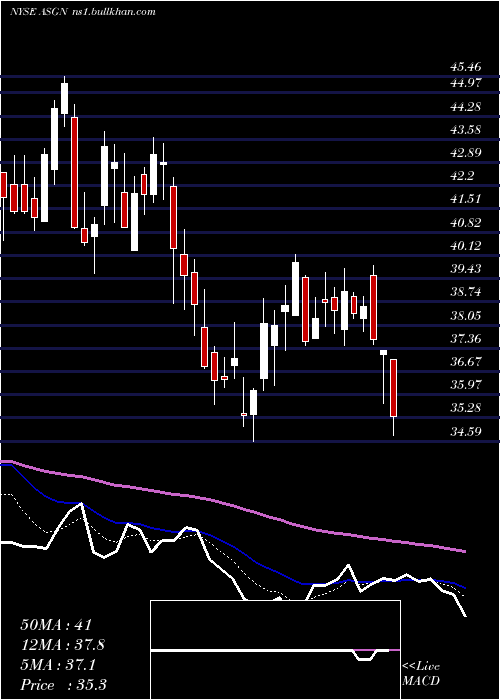
Task: Click the 44.28 price level label
Action: tap(466, 107)
